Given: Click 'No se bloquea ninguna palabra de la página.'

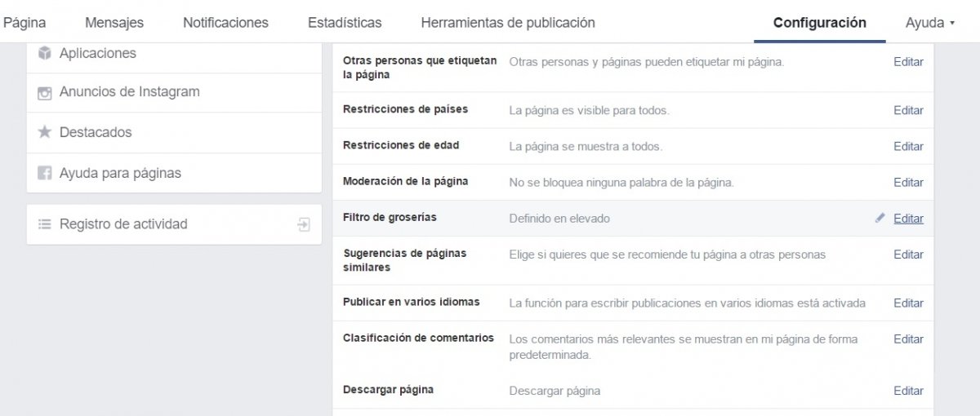Looking at the screenshot, I should [x=621, y=183].
